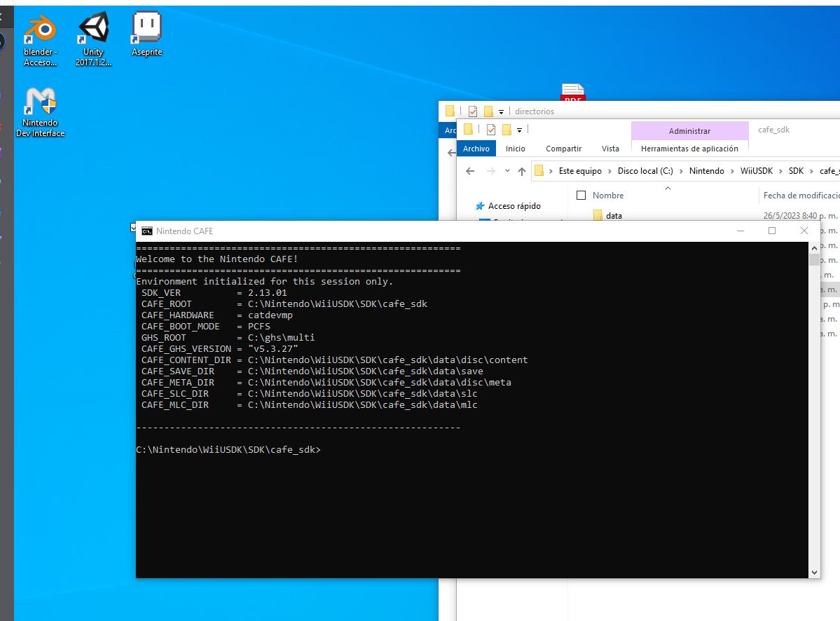Open recent locations dropdown in cafe_sdk Explorer
Image resolution: width=840 pixels, height=621 pixels.
507,171
